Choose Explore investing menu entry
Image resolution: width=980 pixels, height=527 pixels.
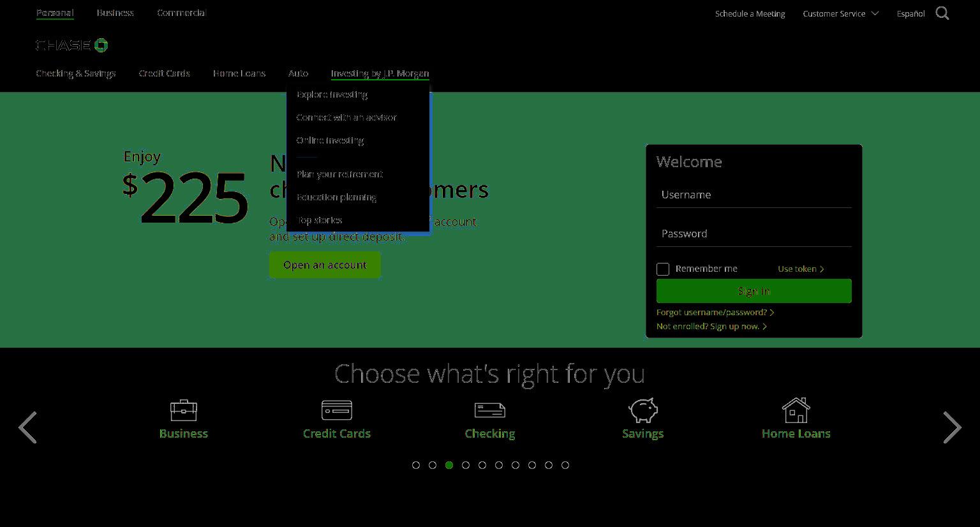[332, 94]
